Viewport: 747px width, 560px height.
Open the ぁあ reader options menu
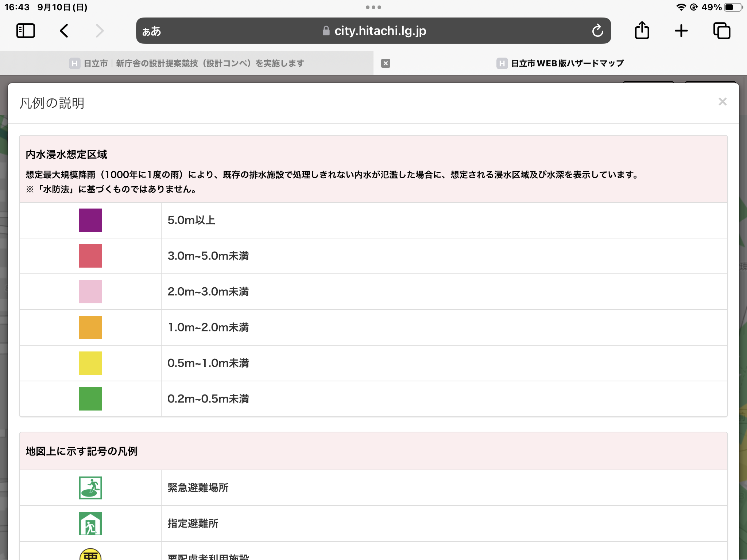point(151,31)
